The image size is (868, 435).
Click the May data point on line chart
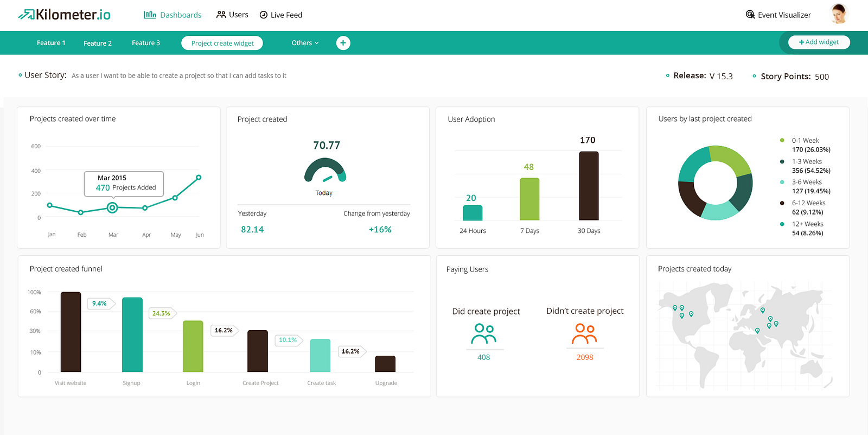point(175,198)
